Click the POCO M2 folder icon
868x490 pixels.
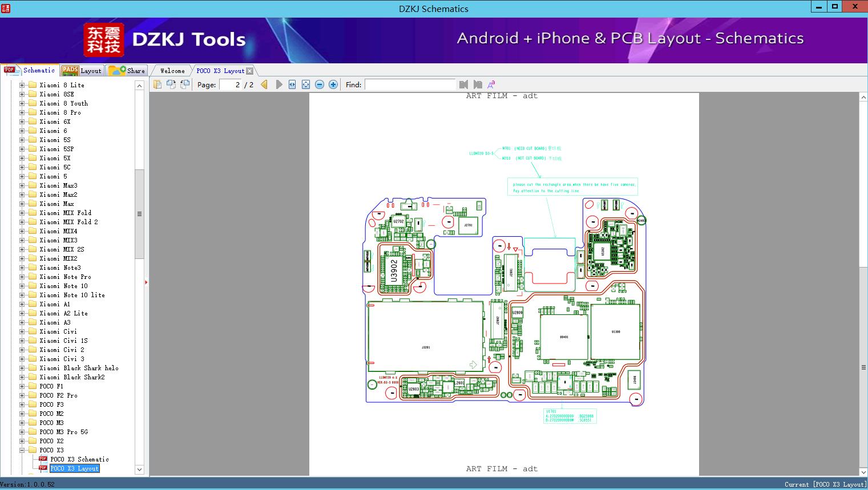click(x=33, y=414)
